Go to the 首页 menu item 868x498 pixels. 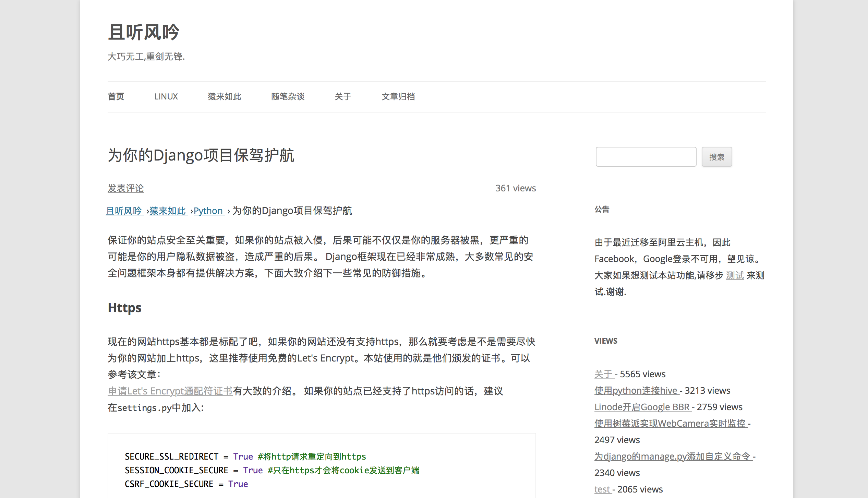[116, 97]
